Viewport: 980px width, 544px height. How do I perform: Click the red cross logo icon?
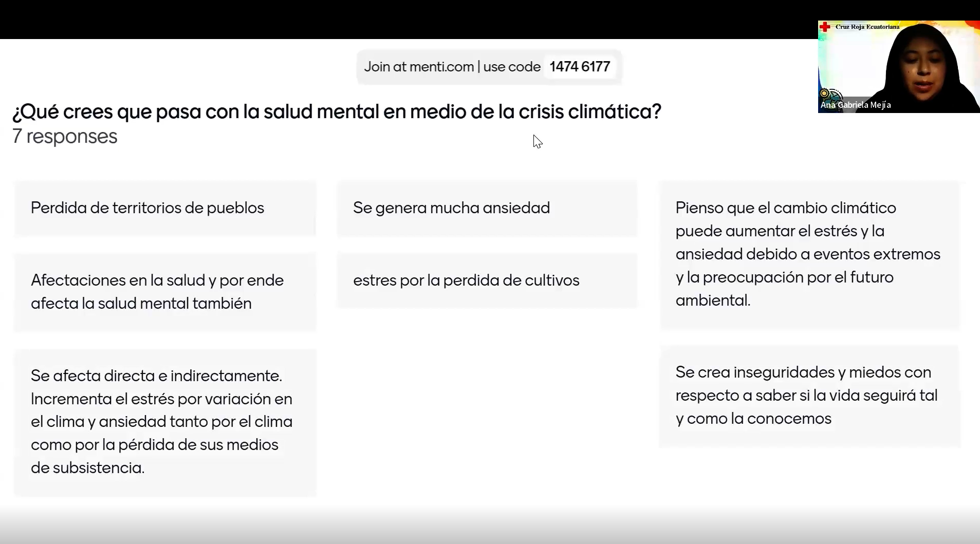[825, 27]
